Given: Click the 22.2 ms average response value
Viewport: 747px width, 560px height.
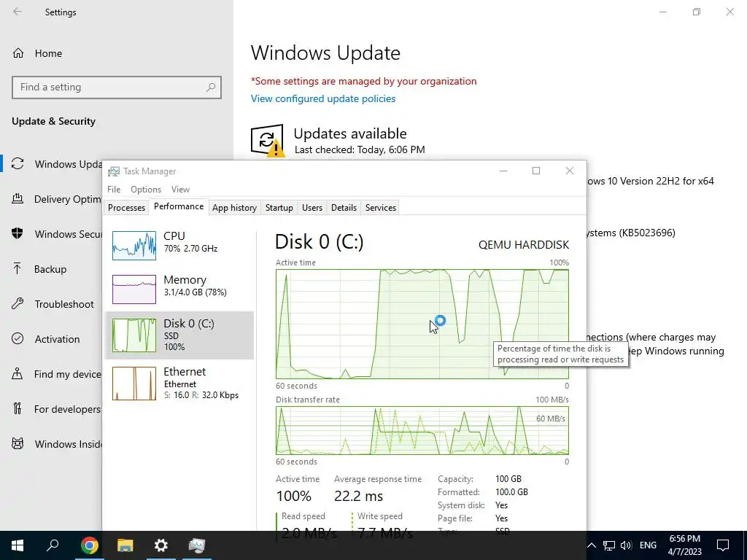Looking at the screenshot, I should (358, 496).
